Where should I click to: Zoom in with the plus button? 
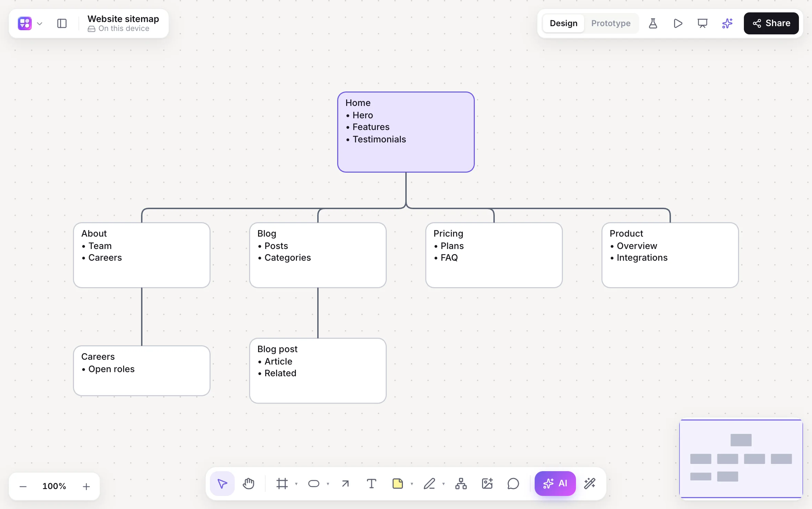[x=86, y=486]
